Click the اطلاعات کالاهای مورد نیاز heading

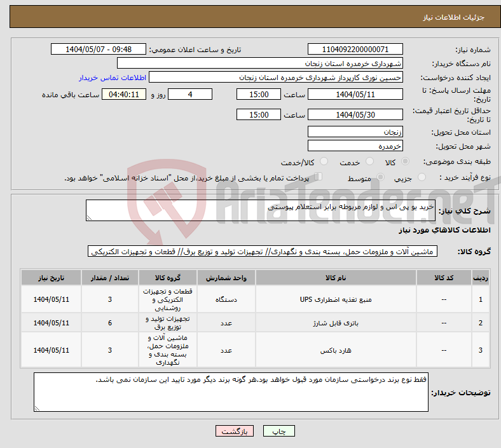pos(444,230)
